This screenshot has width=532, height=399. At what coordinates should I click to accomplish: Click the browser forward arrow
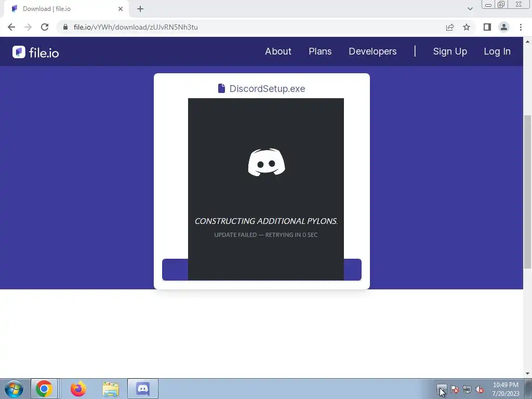point(28,27)
